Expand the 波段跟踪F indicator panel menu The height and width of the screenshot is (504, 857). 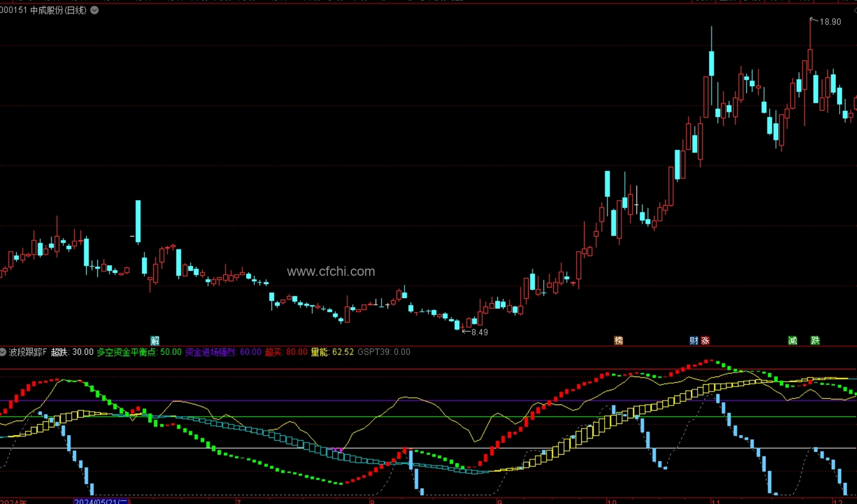(3, 352)
